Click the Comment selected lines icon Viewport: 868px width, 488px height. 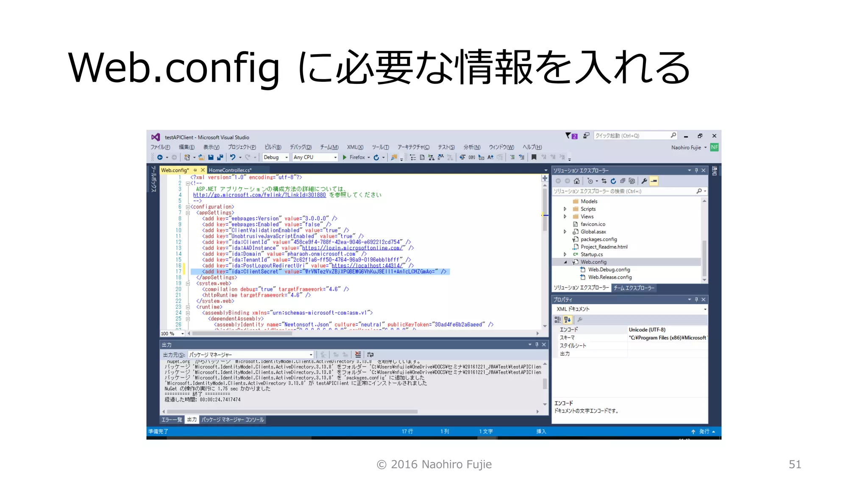click(x=512, y=158)
